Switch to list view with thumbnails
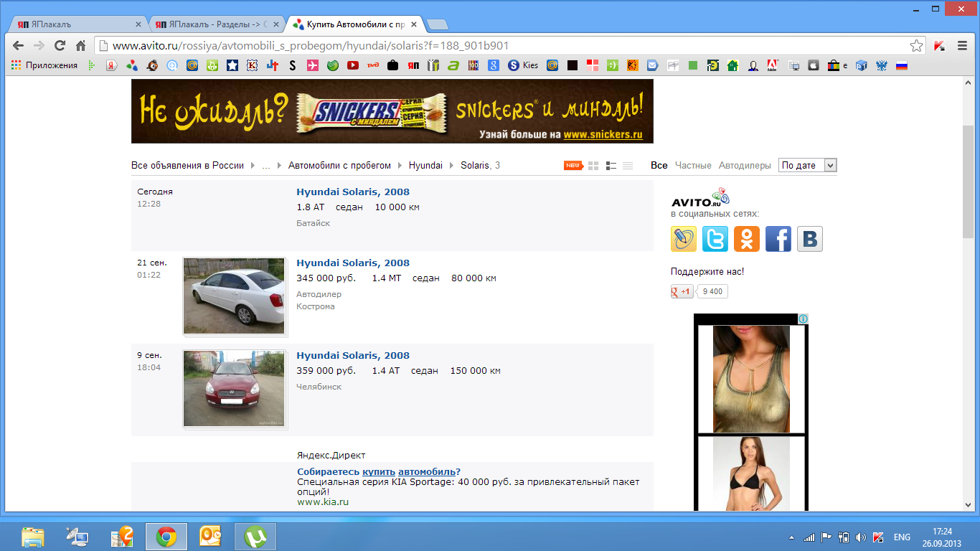Screen dimensions: 980x551 coord(611,166)
